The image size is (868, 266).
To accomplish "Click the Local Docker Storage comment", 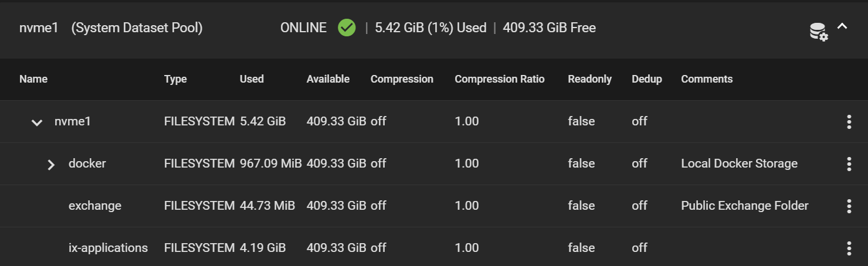I will [x=739, y=163].
